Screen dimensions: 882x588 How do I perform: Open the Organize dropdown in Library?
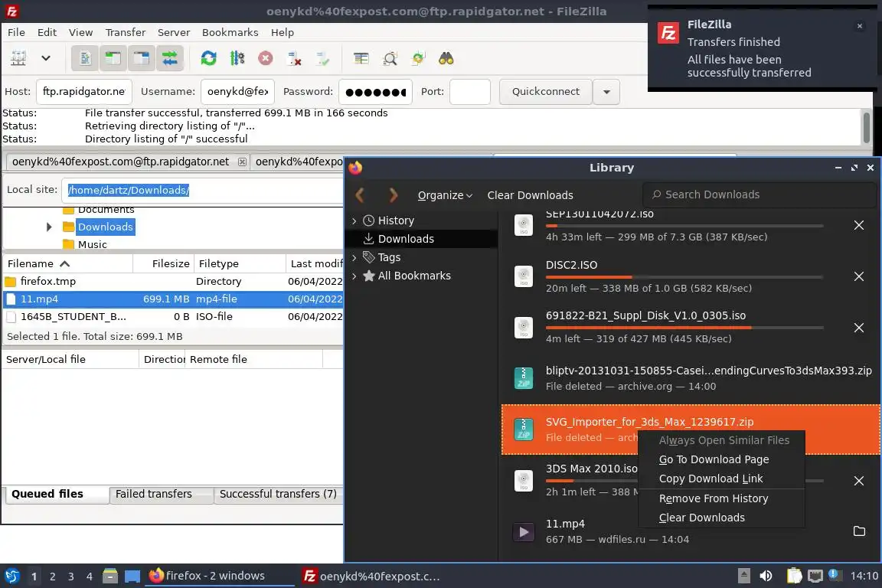(444, 195)
